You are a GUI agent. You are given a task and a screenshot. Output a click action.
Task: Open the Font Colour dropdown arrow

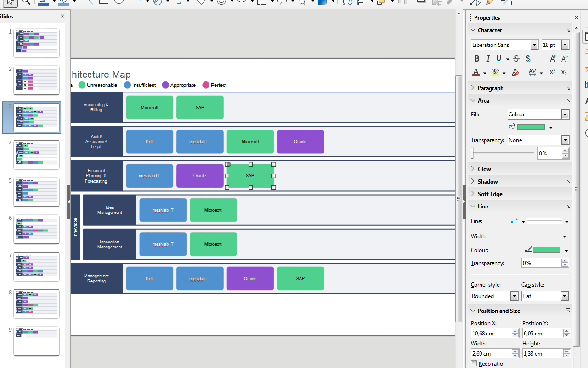[x=485, y=73]
